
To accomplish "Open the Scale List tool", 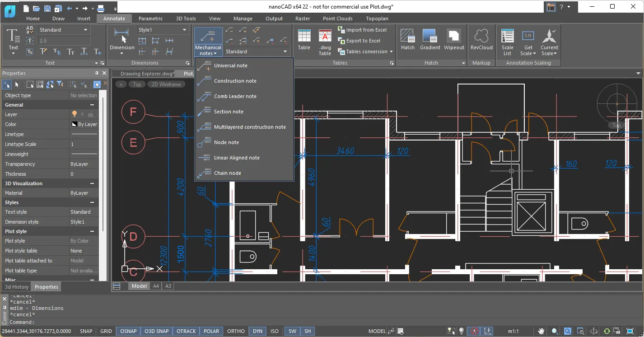I will (x=507, y=41).
